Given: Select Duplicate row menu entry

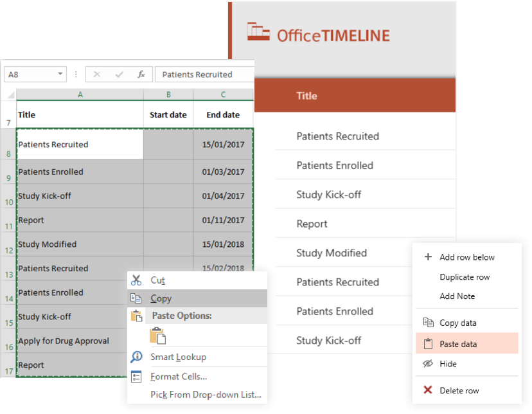Looking at the screenshot, I should pyautogui.click(x=467, y=277).
